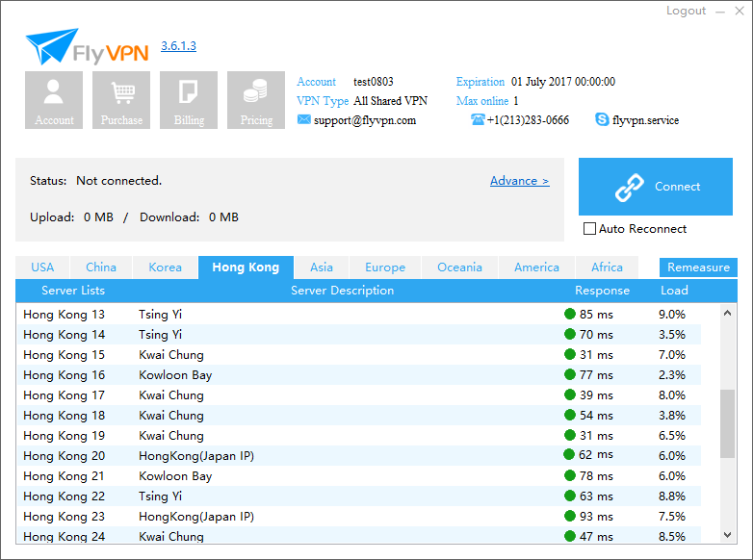Image resolution: width=753 pixels, height=560 pixels.
Task: Open the Purchase shopping cart button
Action: click(121, 100)
